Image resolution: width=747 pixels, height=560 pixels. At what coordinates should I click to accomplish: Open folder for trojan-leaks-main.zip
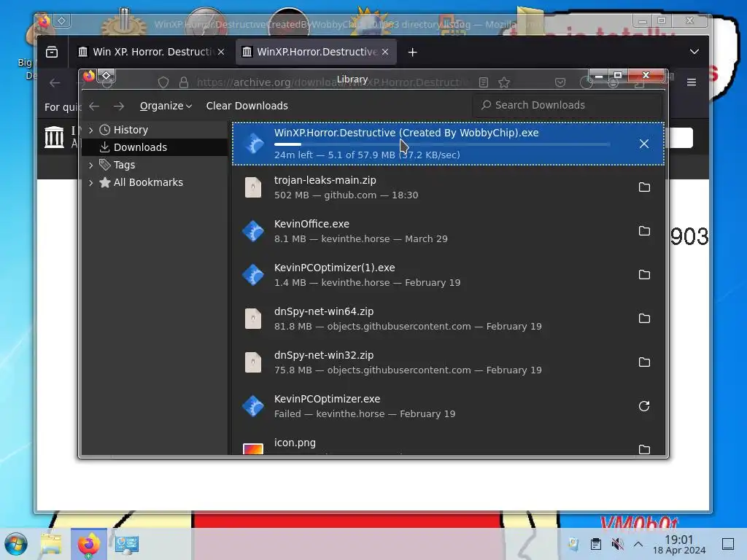(x=644, y=187)
